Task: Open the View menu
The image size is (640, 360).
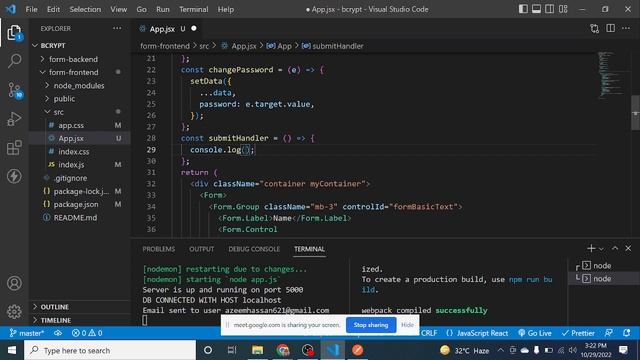Action: [118, 9]
